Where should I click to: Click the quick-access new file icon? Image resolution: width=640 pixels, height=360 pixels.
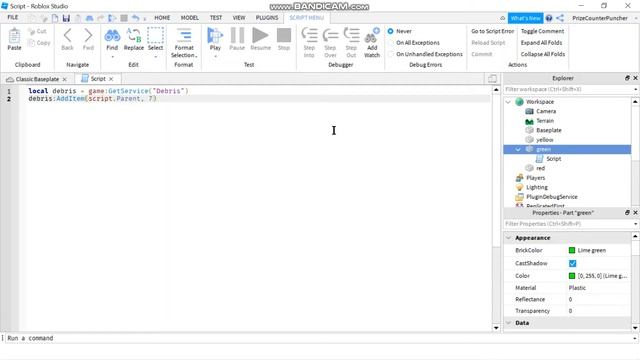click(55, 18)
